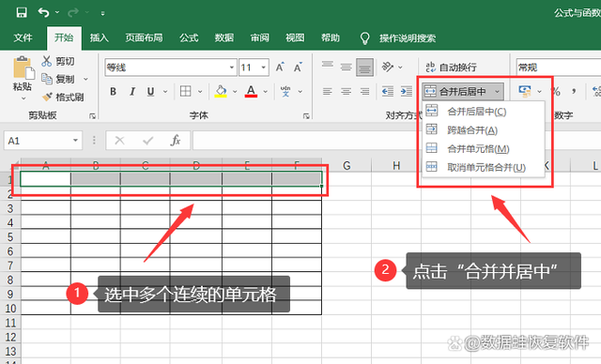This screenshot has height=364, width=601.
Task: Click the Cut scissors icon
Action: [47, 61]
